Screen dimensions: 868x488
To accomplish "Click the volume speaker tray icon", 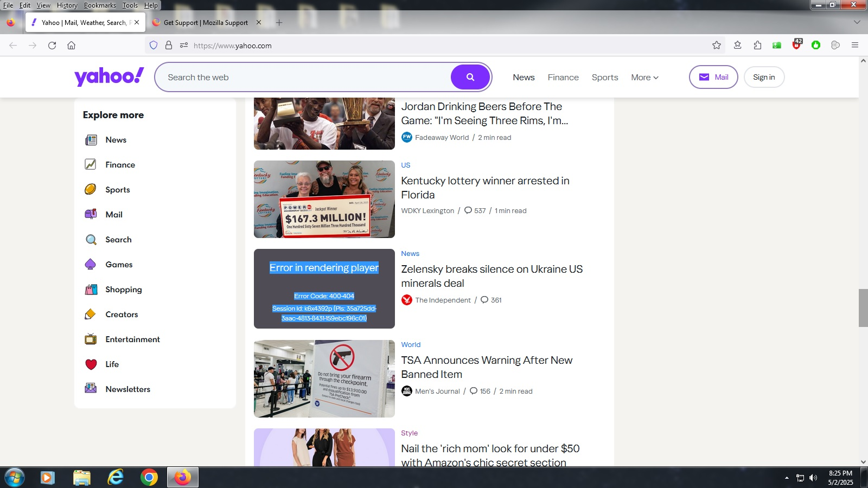I will 813,478.
